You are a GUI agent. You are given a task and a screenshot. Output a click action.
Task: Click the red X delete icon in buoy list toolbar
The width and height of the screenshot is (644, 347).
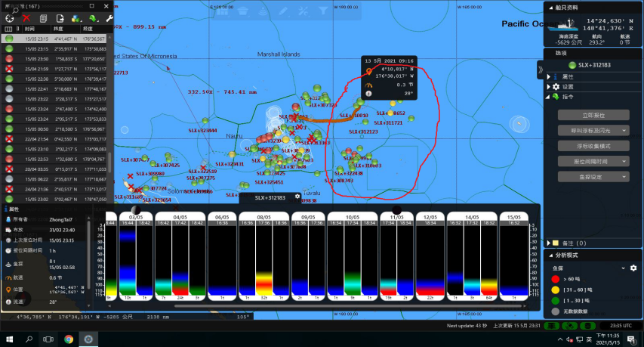(x=26, y=17)
